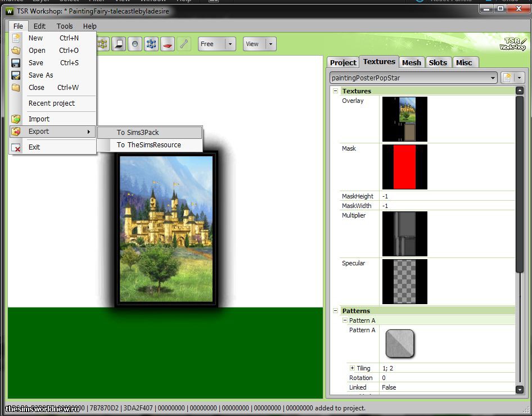Collapse the Pattern A group
This screenshot has width=532, height=416.
click(345, 320)
